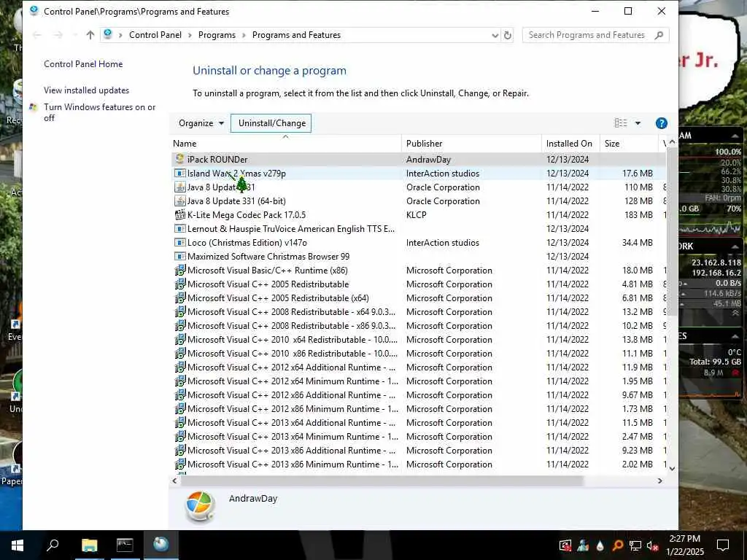This screenshot has height=560, width=747.
Task: Select Microsoft Visual C++ 2012 x64 Additional Runtime
Action: point(418,367)
